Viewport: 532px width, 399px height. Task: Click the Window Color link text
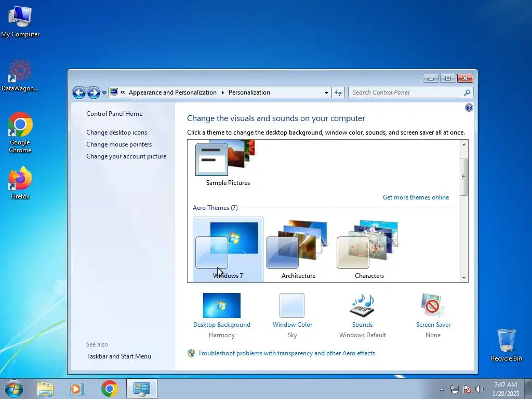292,325
